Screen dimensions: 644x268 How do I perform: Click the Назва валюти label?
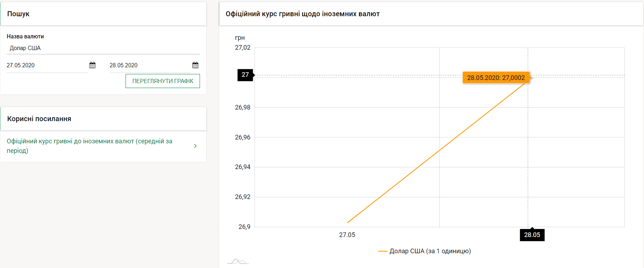click(x=25, y=36)
